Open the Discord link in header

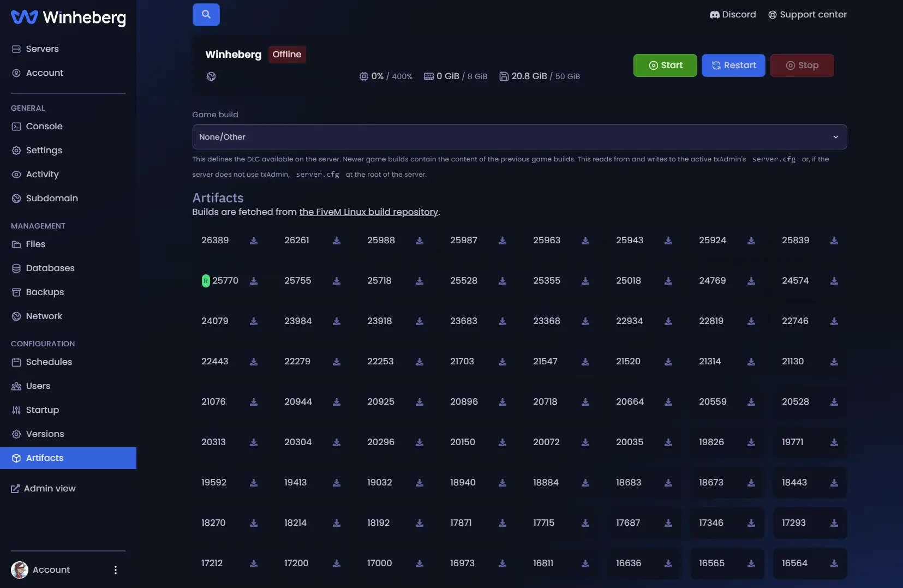point(732,15)
